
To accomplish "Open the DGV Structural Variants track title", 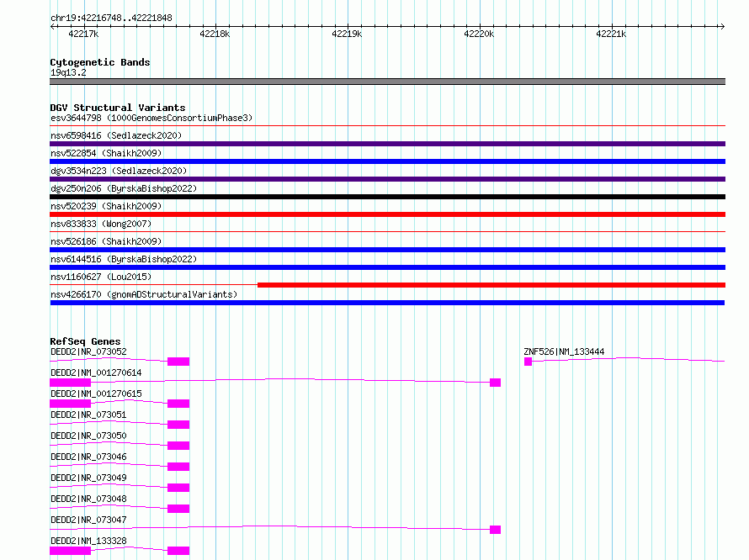I will (x=118, y=108).
